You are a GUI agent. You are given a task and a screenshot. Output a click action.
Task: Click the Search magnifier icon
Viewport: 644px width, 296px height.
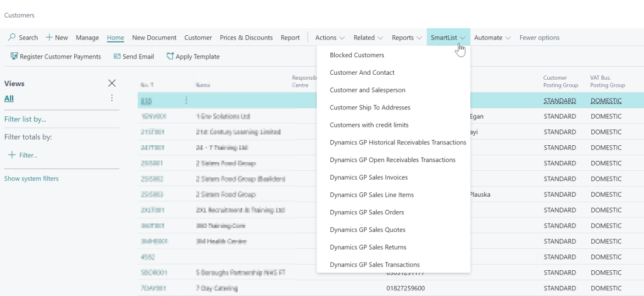coord(11,38)
